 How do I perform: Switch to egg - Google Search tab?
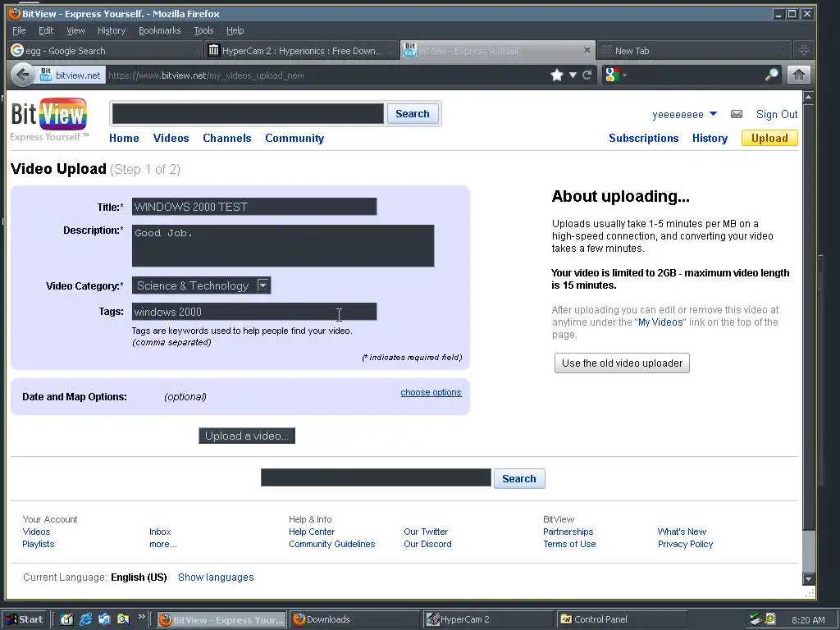point(105,50)
